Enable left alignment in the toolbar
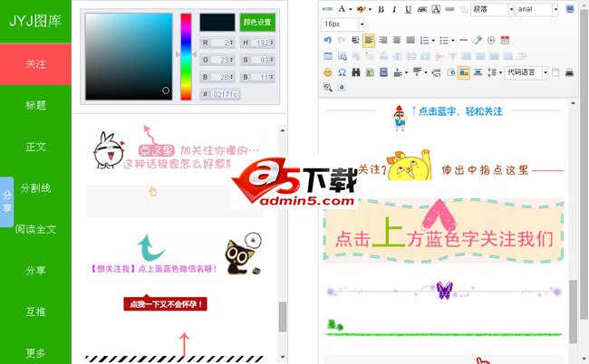The height and width of the screenshot is (364, 589). (x=369, y=40)
